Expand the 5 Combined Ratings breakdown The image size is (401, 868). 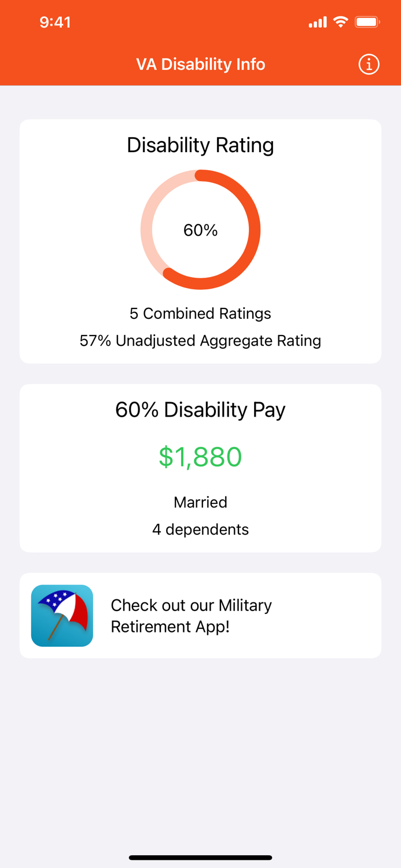(200, 313)
